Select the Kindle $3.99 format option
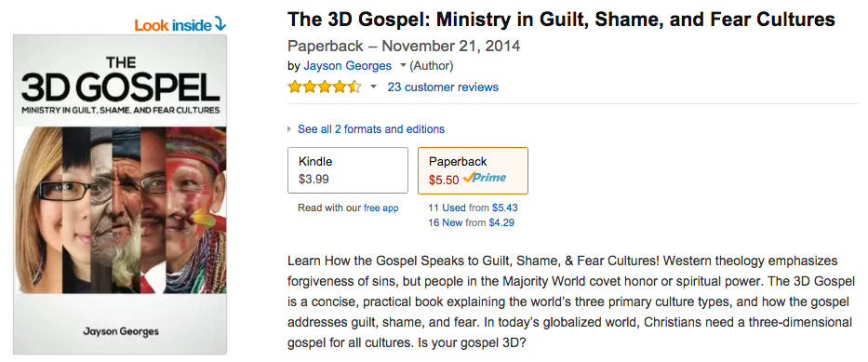The image size is (868, 362). tap(348, 170)
